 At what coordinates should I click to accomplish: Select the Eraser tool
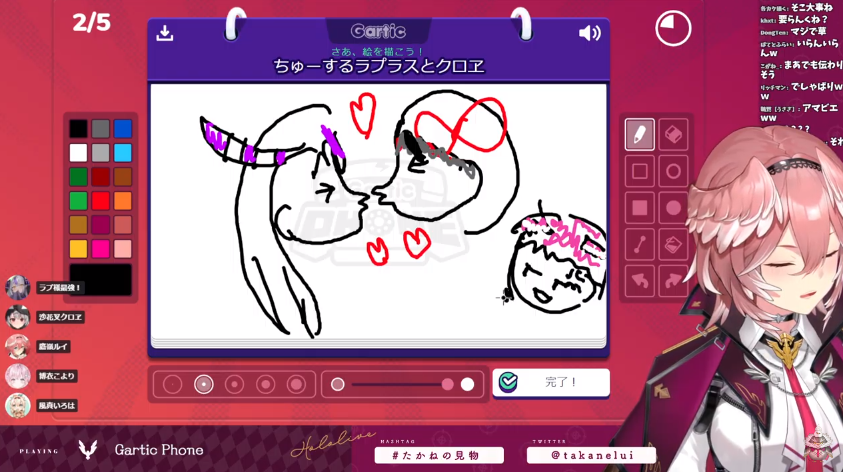click(673, 134)
